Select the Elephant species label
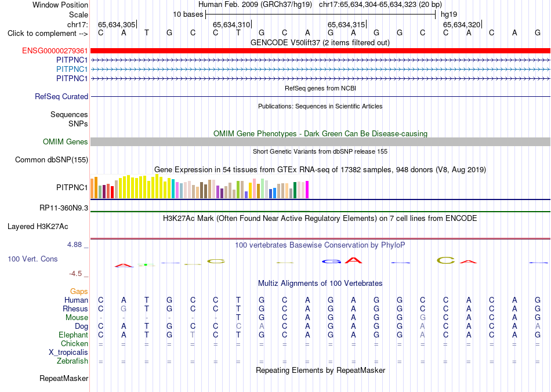The image size is (551, 392). (x=73, y=335)
